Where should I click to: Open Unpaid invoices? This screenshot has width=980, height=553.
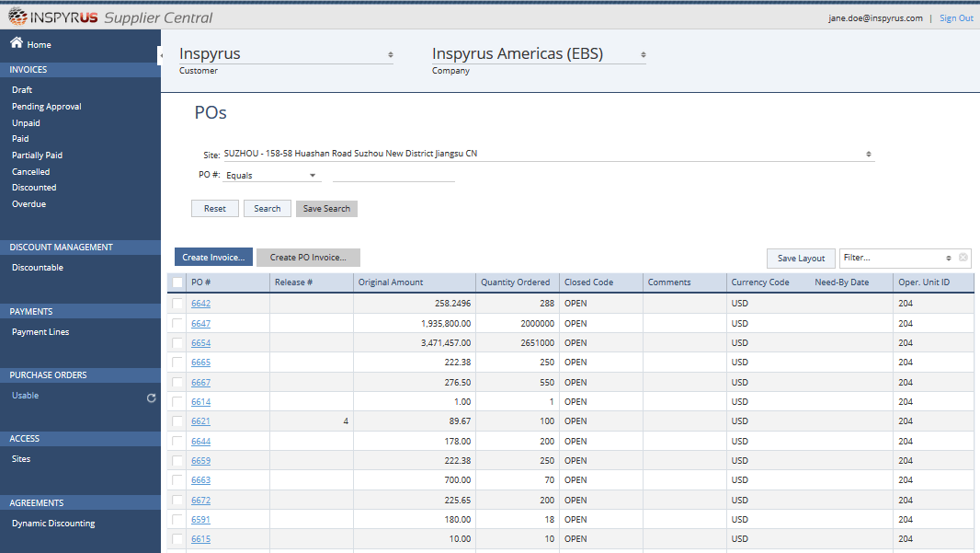26,123
